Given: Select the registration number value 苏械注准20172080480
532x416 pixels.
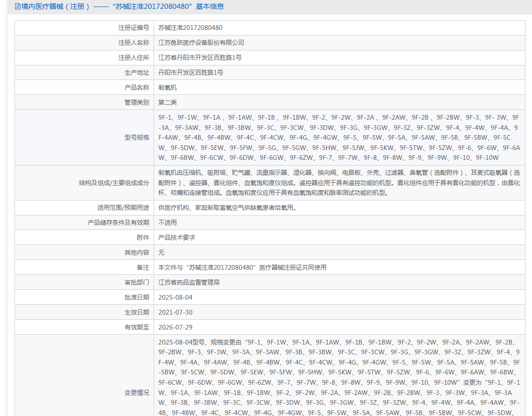Looking at the screenshot, I should (191, 28).
